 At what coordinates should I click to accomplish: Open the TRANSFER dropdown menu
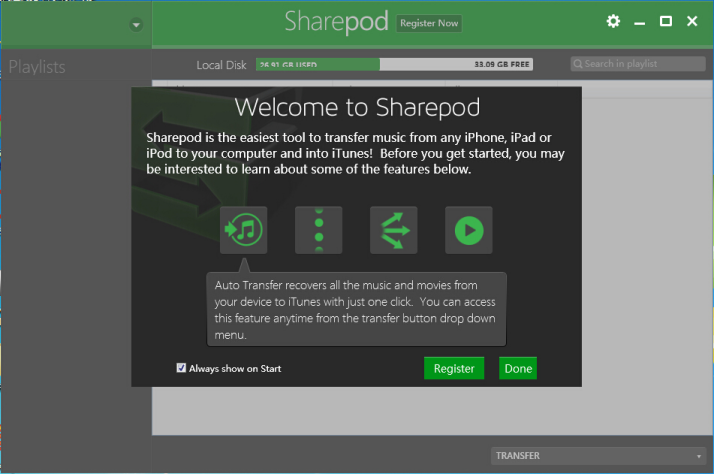click(x=598, y=456)
